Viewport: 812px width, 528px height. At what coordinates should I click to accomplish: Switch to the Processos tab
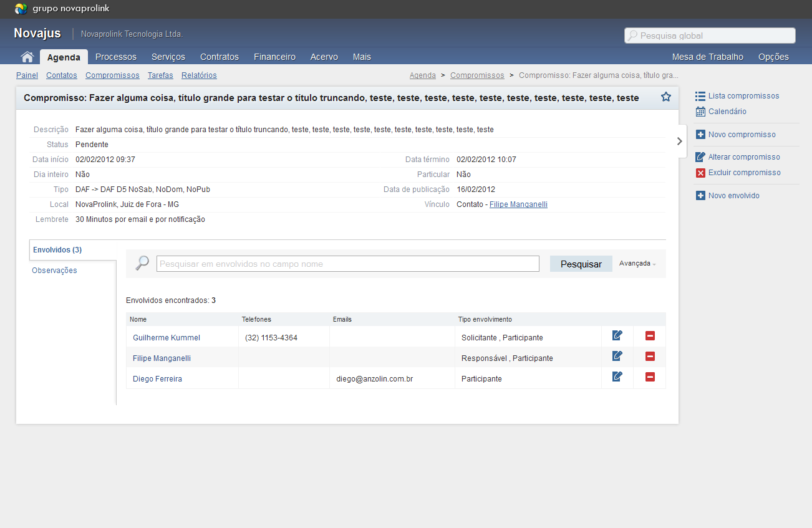116,57
